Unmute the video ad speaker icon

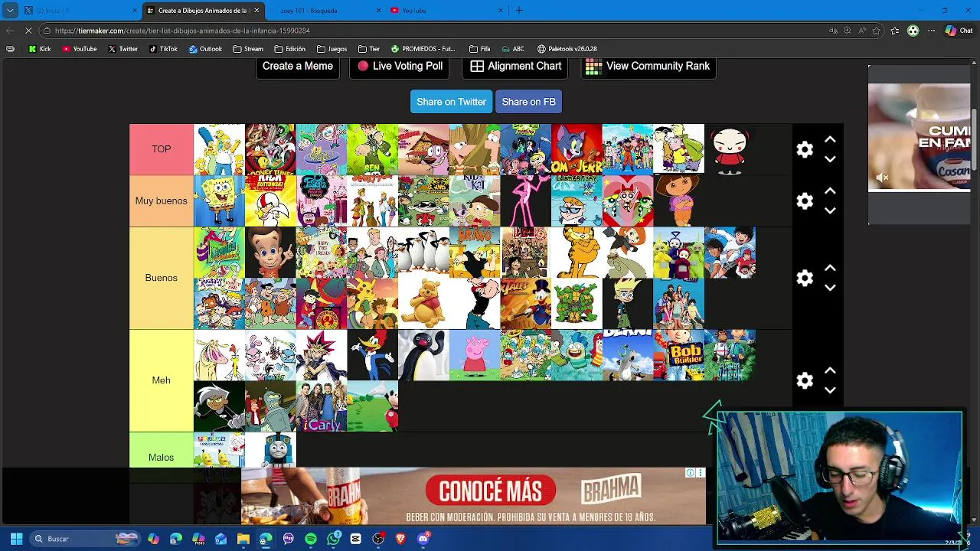(x=882, y=178)
